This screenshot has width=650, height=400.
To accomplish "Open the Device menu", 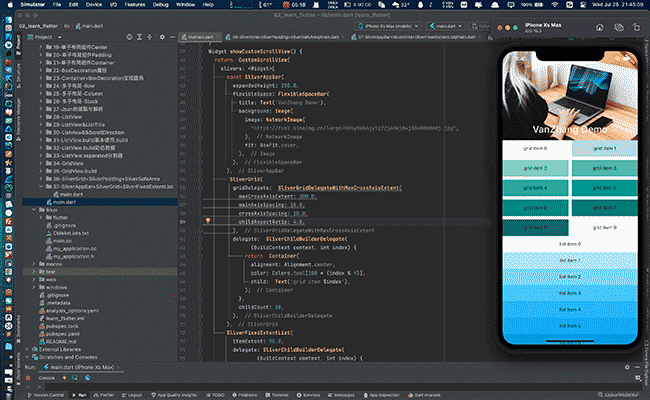I will tap(94, 5).
